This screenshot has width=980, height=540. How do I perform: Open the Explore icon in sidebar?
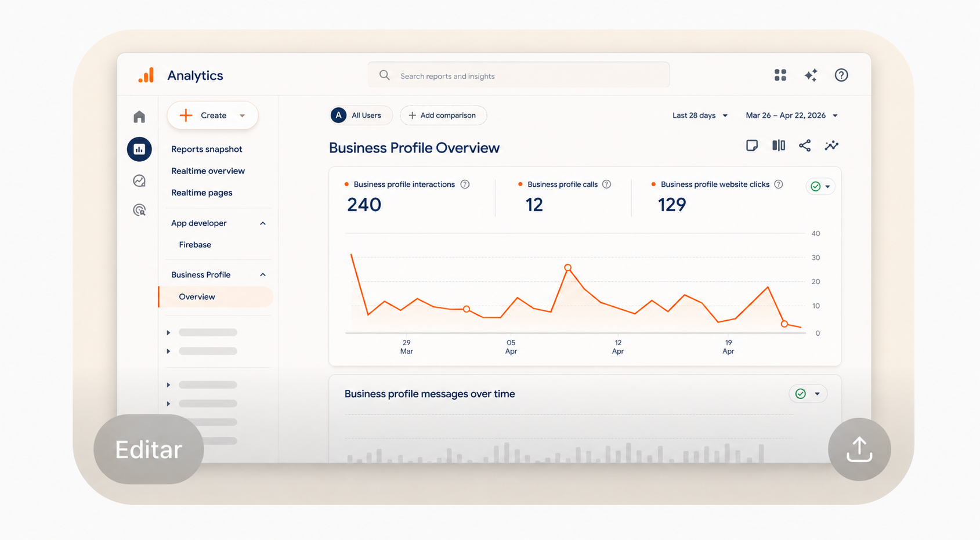coord(139,181)
